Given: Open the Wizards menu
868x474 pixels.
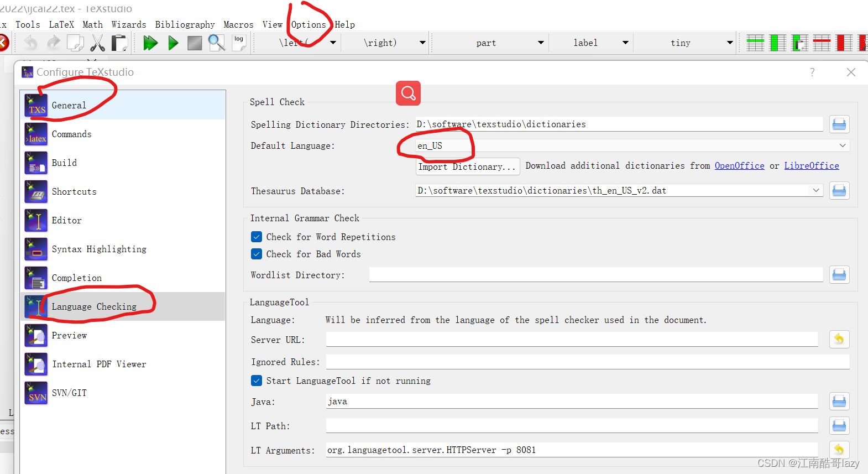Looking at the screenshot, I should [x=129, y=24].
